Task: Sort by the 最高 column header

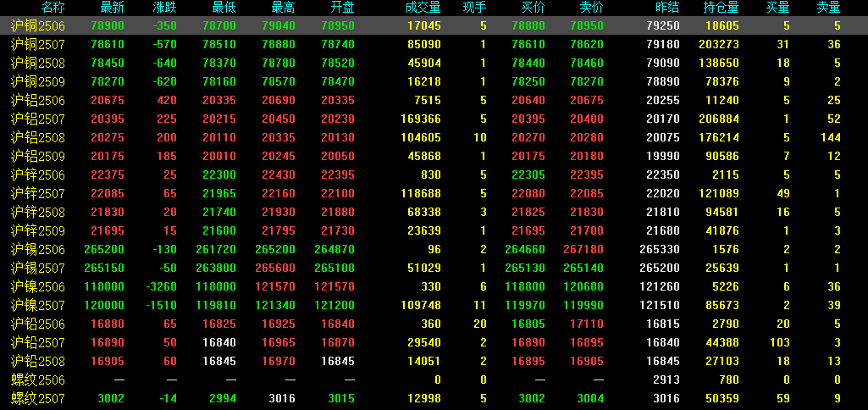Action: 284,8
